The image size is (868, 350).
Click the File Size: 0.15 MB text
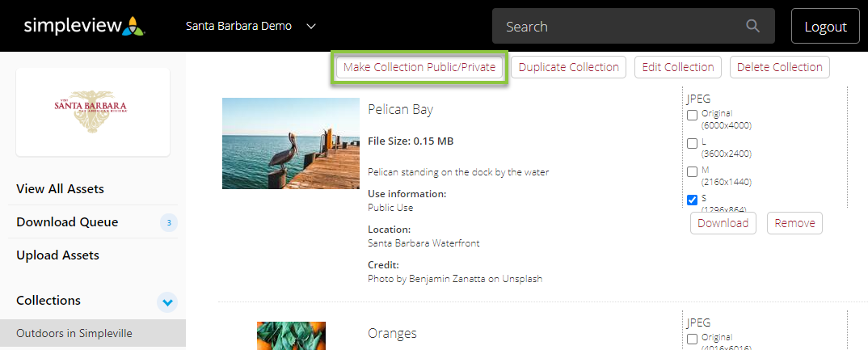[411, 141]
